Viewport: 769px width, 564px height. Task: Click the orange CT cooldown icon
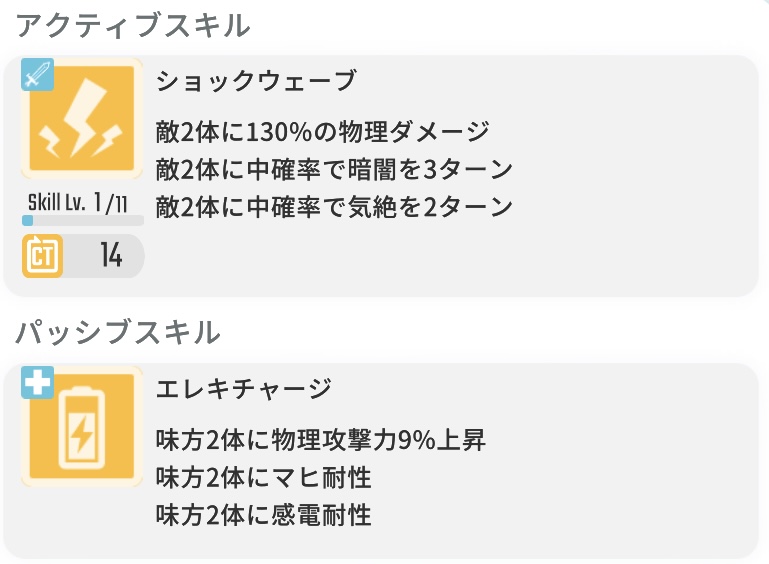43,256
